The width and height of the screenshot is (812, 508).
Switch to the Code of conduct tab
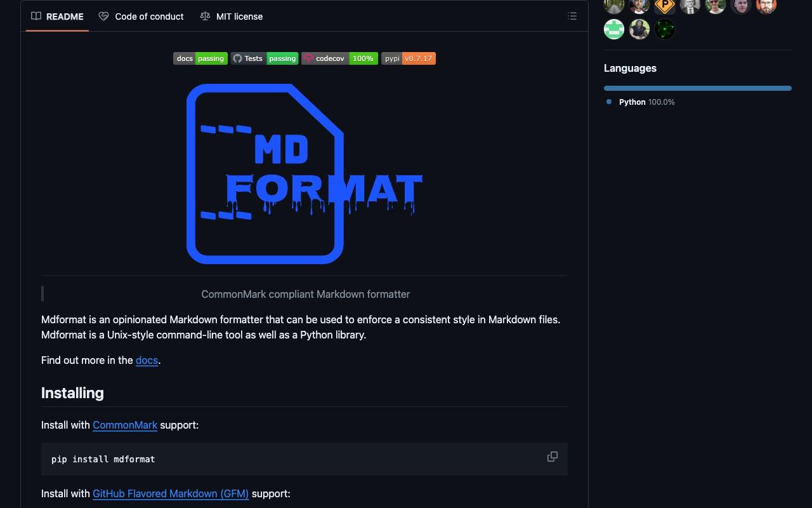141,17
